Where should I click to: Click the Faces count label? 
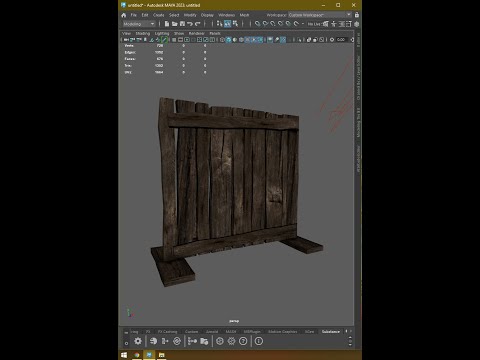(130, 59)
